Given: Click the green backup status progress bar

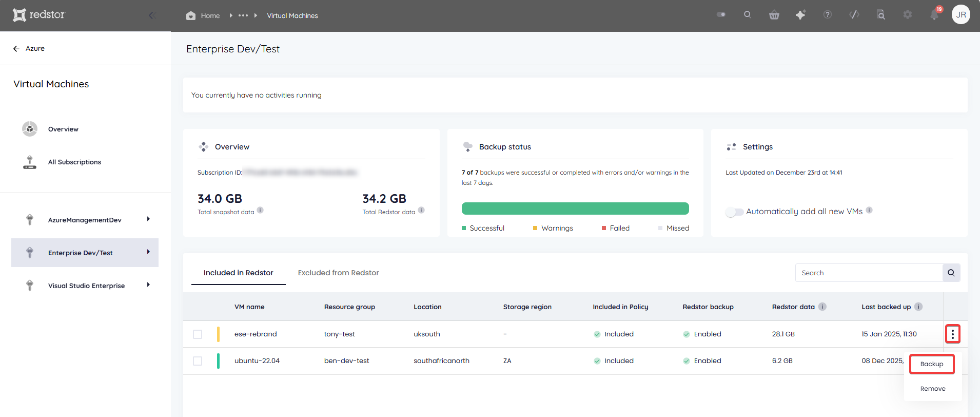Looking at the screenshot, I should [x=575, y=208].
